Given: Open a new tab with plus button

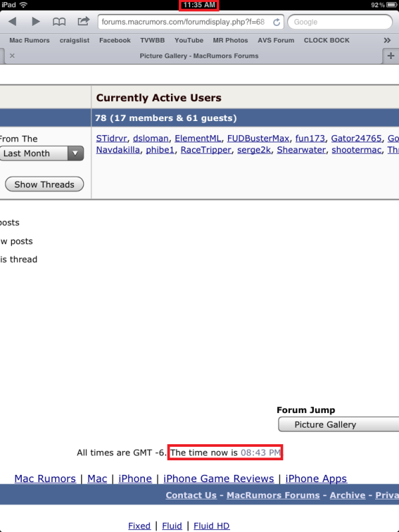Looking at the screenshot, I should (x=391, y=56).
